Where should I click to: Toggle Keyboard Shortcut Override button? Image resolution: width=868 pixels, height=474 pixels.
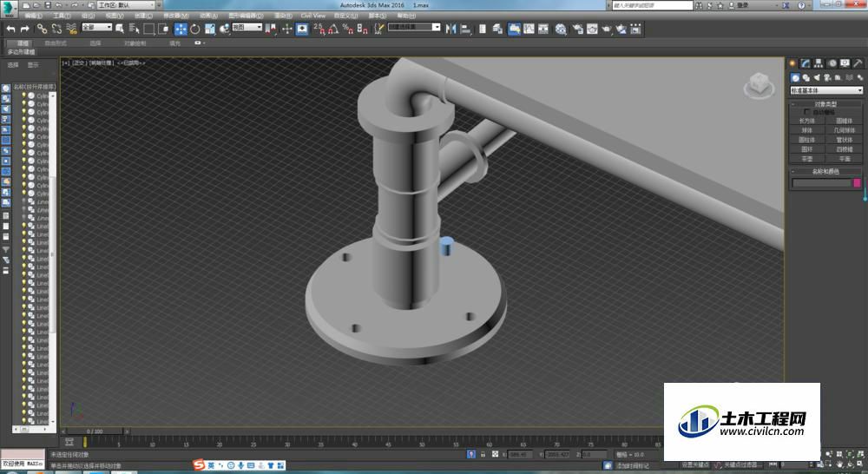[302, 29]
